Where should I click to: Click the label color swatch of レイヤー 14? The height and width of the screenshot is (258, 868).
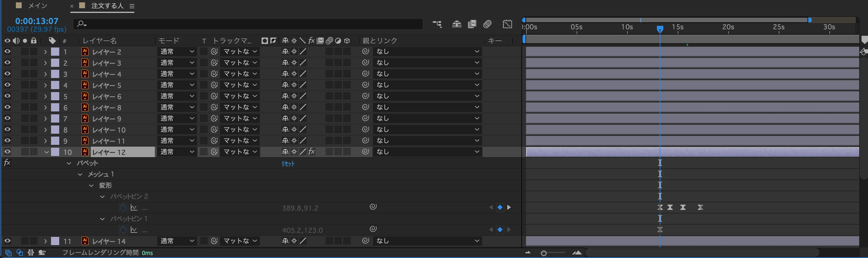pos(55,241)
